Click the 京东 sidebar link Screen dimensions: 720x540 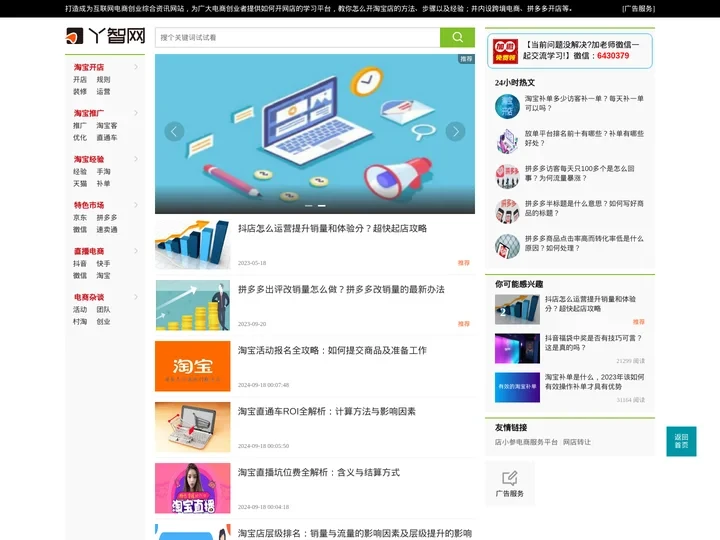(80, 217)
